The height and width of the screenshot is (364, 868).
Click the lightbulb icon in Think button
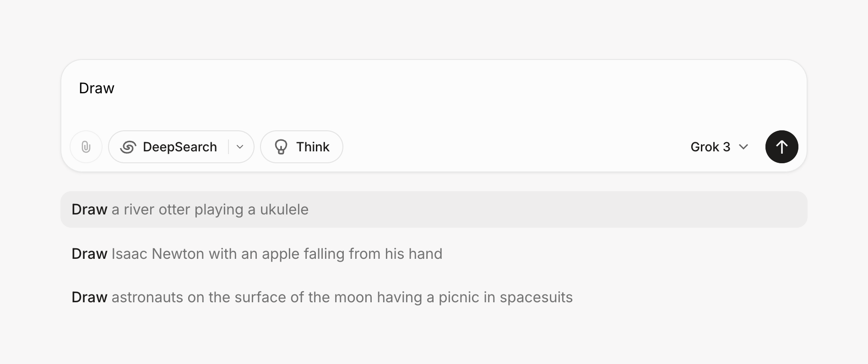pos(281,147)
